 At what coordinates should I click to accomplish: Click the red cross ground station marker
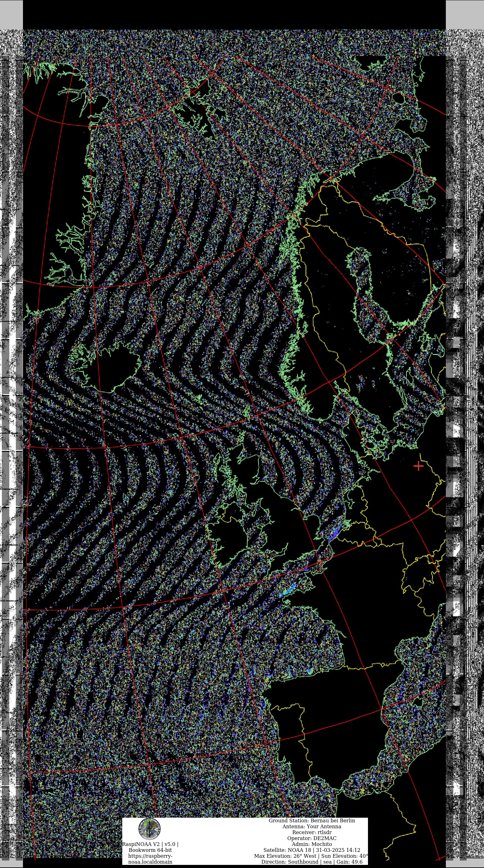[x=418, y=466]
